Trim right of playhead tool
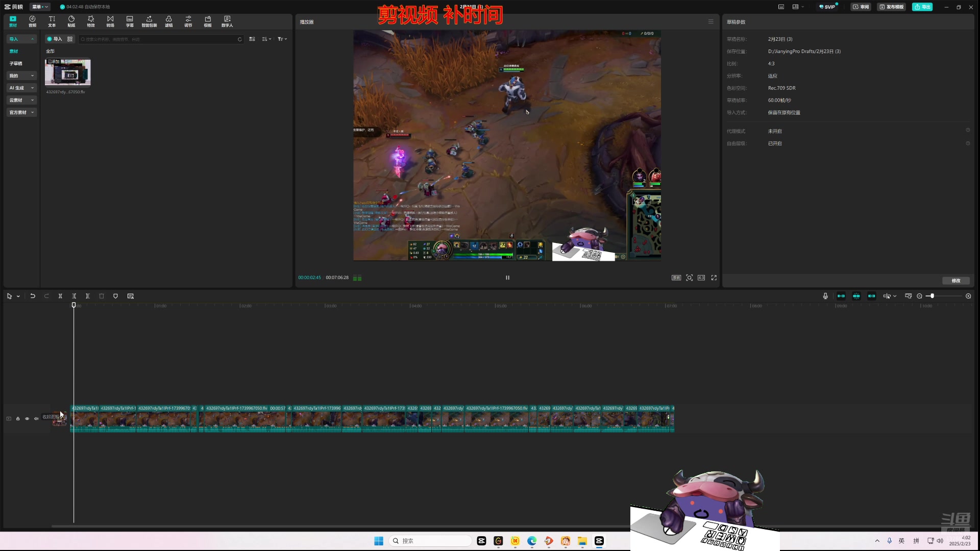The width and height of the screenshot is (980, 551). (88, 296)
